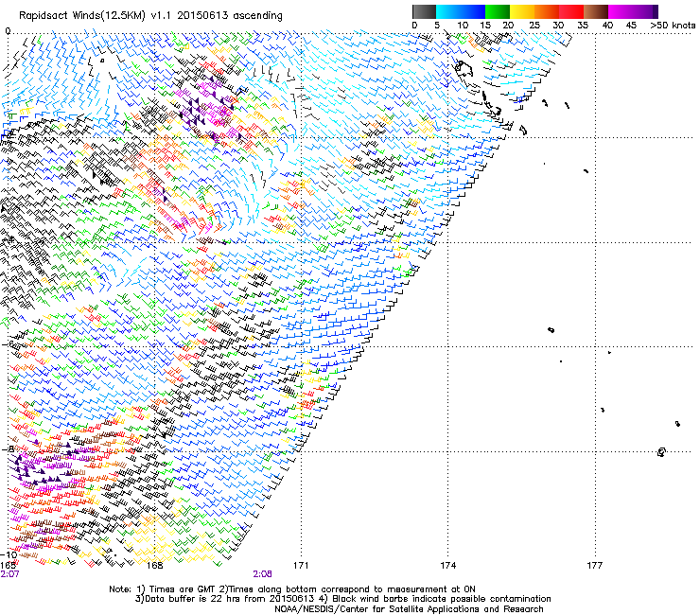Click the longitude axis label '174'
The width and height of the screenshot is (700, 615).
pos(447,566)
